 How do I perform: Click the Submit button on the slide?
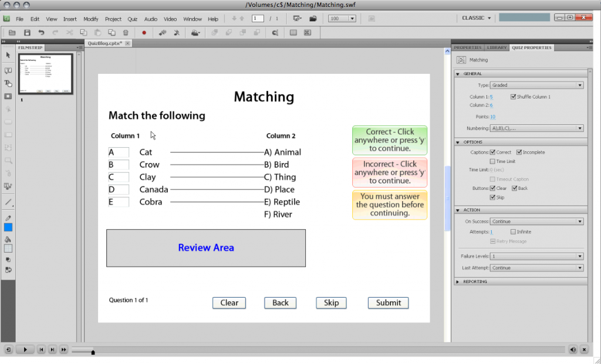pos(388,302)
